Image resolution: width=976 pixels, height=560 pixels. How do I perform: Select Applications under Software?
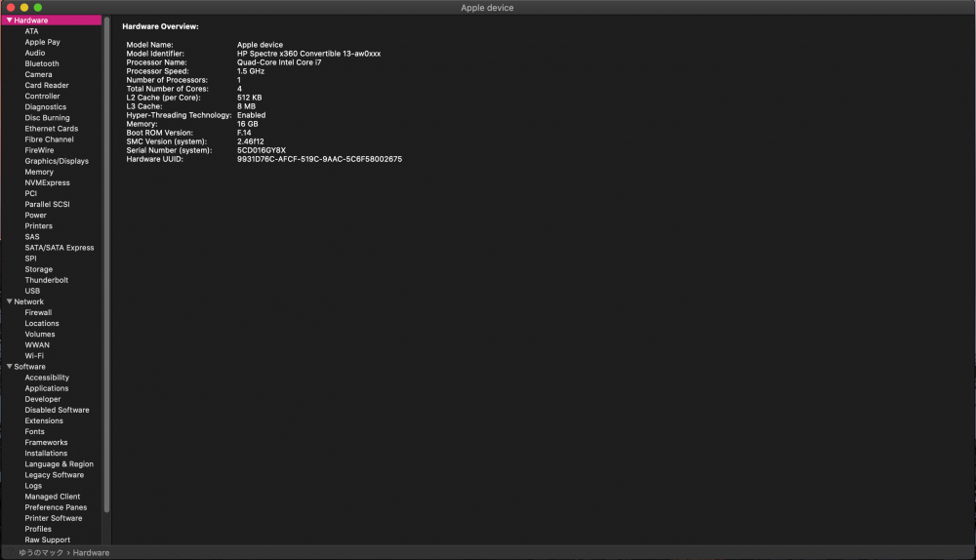coord(47,388)
